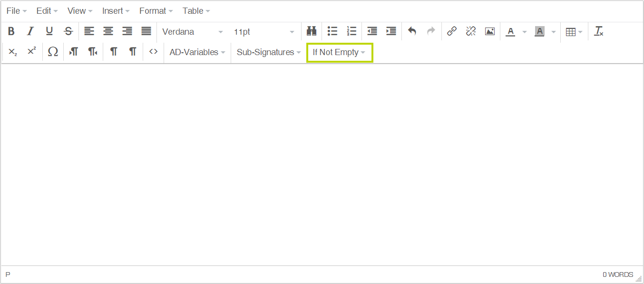Set left-to-right text direction
The width and height of the screenshot is (644, 284).
click(x=74, y=52)
